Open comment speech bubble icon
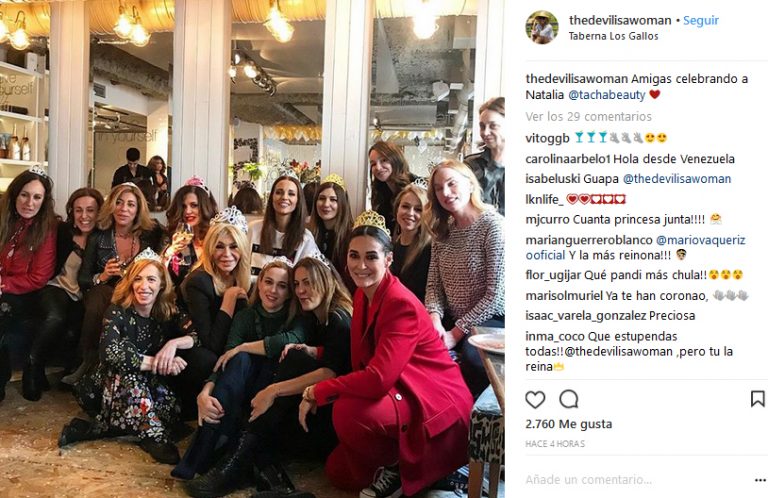This screenshot has width=768, height=498. click(x=569, y=400)
